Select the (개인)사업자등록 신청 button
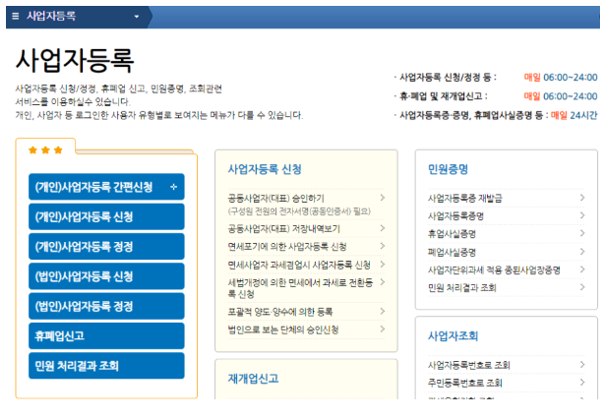The image size is (600, 418). click(106, 217)
